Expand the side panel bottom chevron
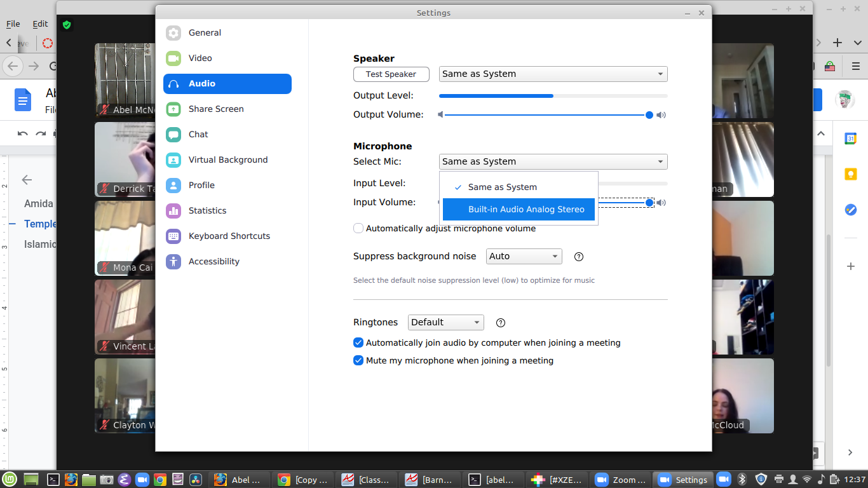 [850, 452]
